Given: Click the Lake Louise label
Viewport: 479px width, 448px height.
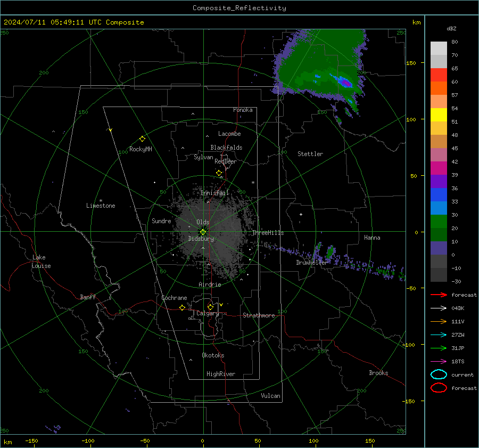Looking at the screenshot, I should click(41, 262).
